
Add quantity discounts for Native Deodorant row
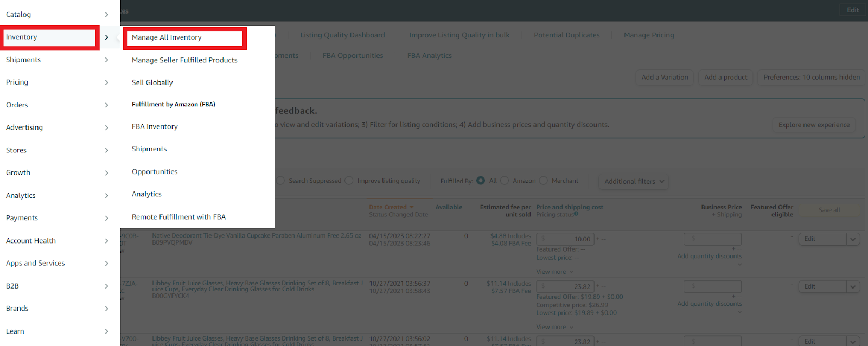coord(709,257)
